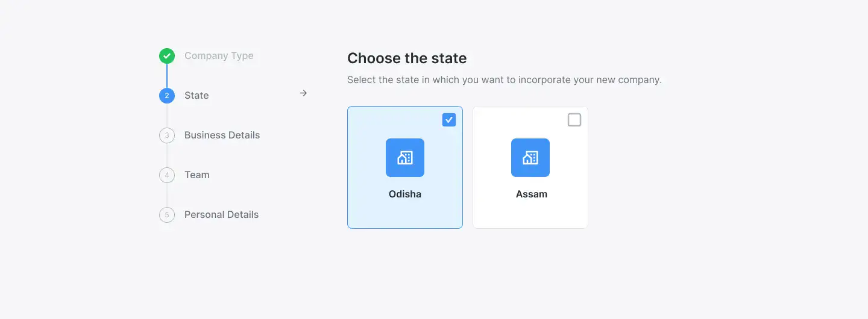Click the step 5 circle icon

[x=167, y=215]
